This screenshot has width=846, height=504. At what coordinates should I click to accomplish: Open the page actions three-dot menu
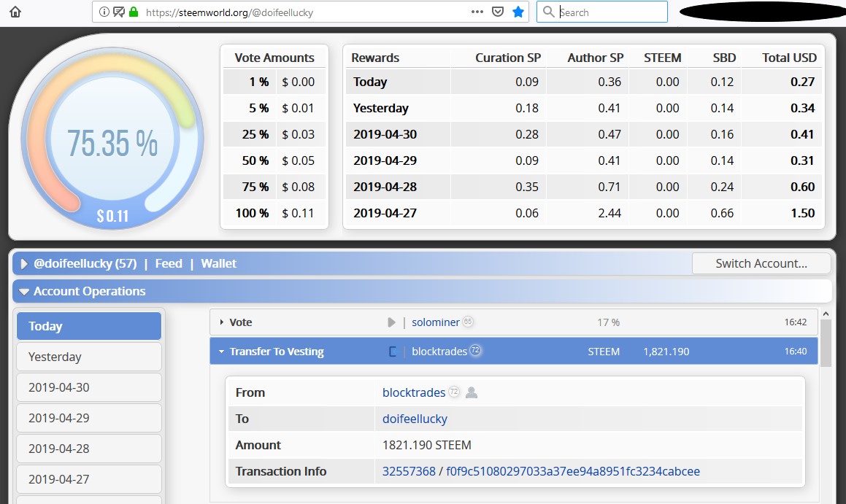pos(477,12)
